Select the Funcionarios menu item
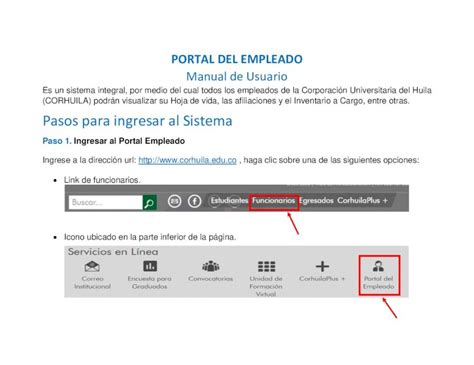 tap(274, 201)
